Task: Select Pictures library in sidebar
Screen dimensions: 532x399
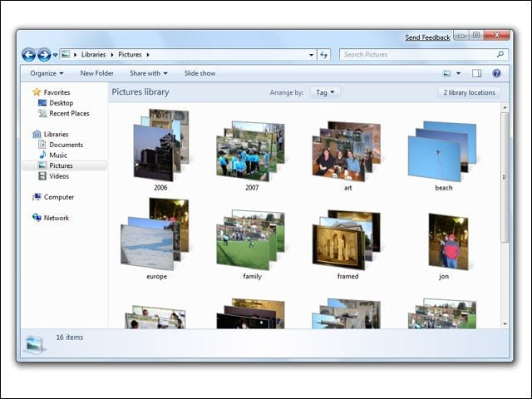Action: pos(61,165)
